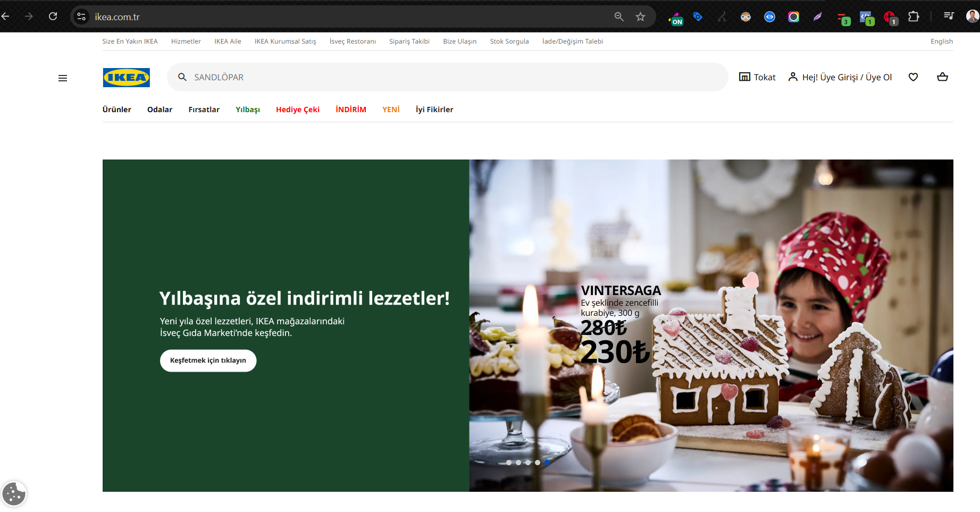Image resolution: width=980 pixels, height=512 pixels.
Task: Go forward in the browser
Action: pos(29,16)
